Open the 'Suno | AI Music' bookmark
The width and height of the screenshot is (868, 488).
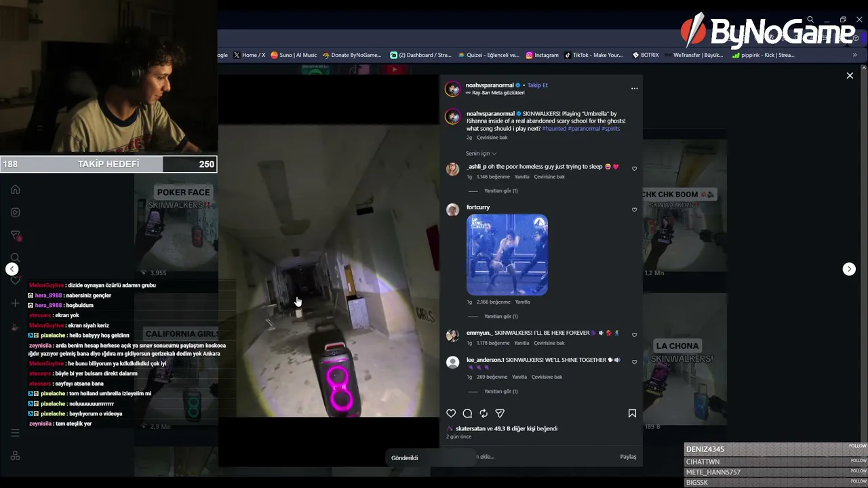coord(294,55)
